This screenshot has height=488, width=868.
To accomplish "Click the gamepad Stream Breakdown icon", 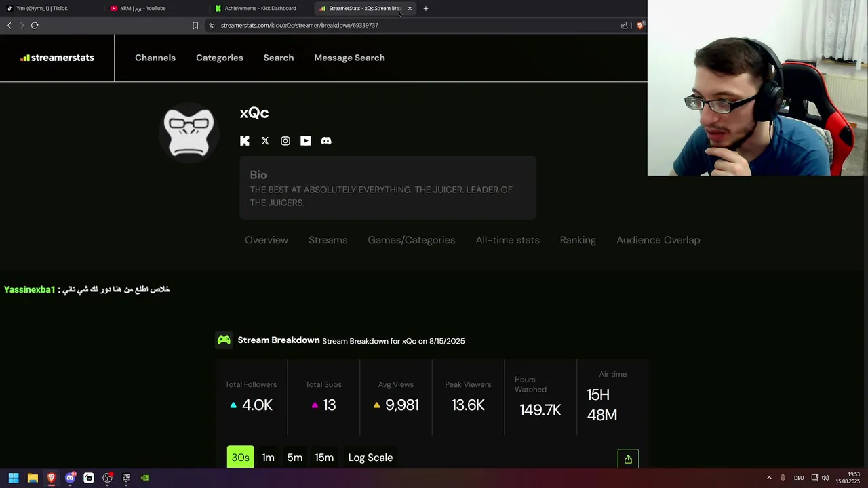I will (x=224, y=340).
